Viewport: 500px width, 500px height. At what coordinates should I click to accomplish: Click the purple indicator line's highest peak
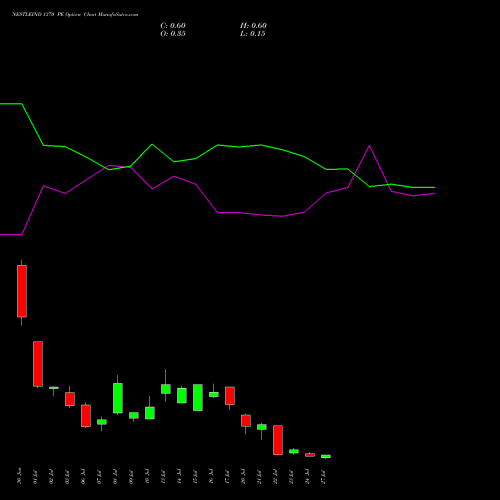pos(369,146)
